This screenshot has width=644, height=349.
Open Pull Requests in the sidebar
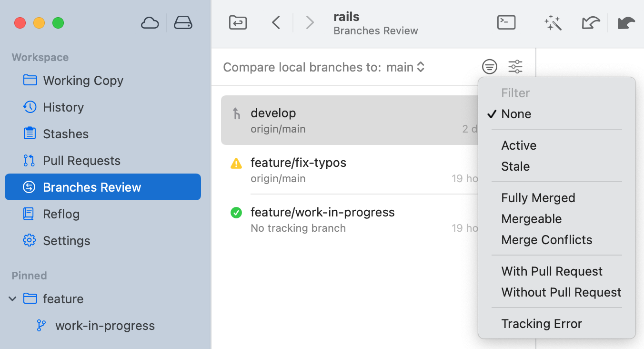pyautogui.click(x=81, y=161)
